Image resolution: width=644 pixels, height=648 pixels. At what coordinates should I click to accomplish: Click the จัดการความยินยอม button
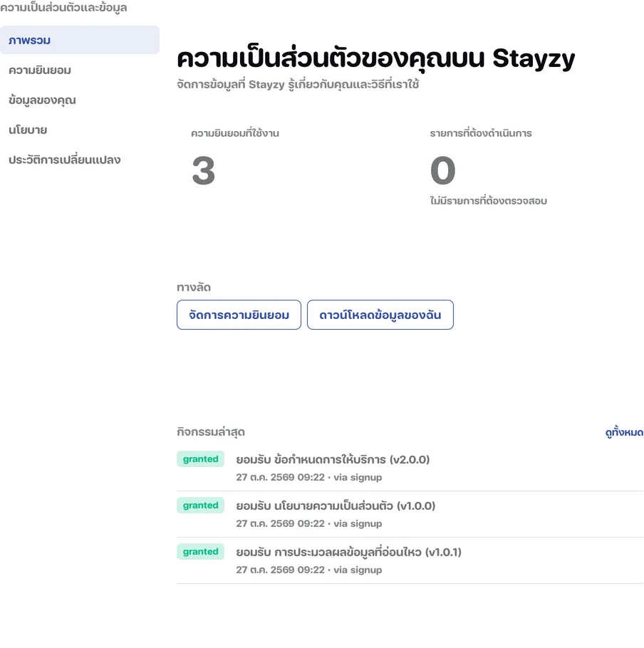coord(239,315)
